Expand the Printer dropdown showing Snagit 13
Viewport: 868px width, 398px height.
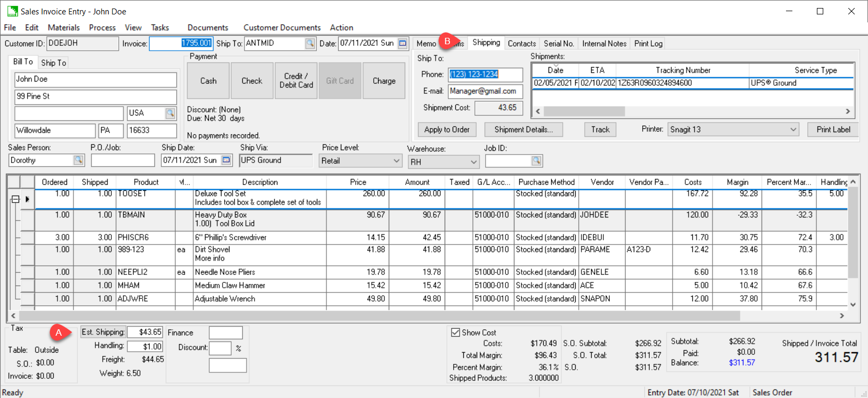(x=793, y=129)
